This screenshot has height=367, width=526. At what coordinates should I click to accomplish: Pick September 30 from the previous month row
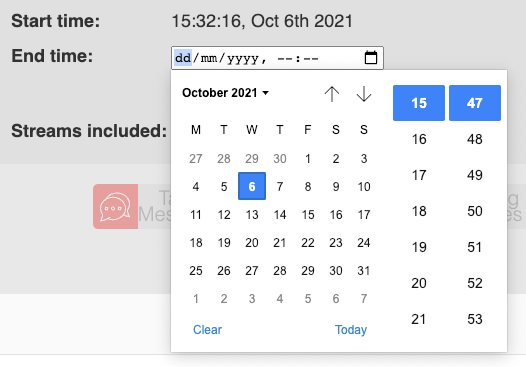[280, 159]
